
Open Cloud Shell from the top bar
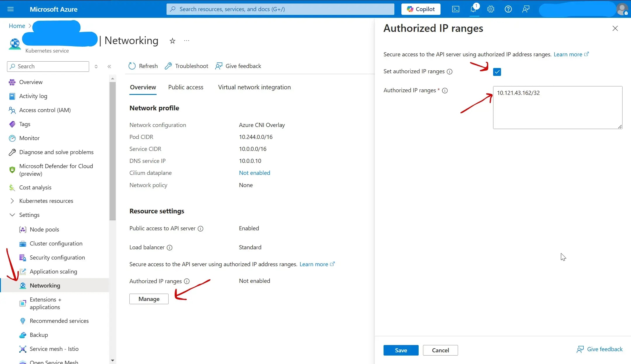pyautogui.click(x=455, y=9)
